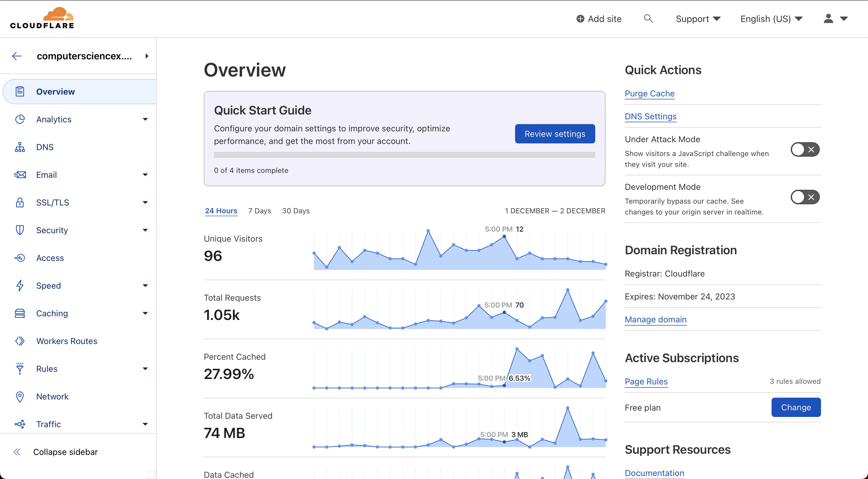Click the Cloudflare logo
The width and height of the screenshot is (868, 479).
click(42, 18)
